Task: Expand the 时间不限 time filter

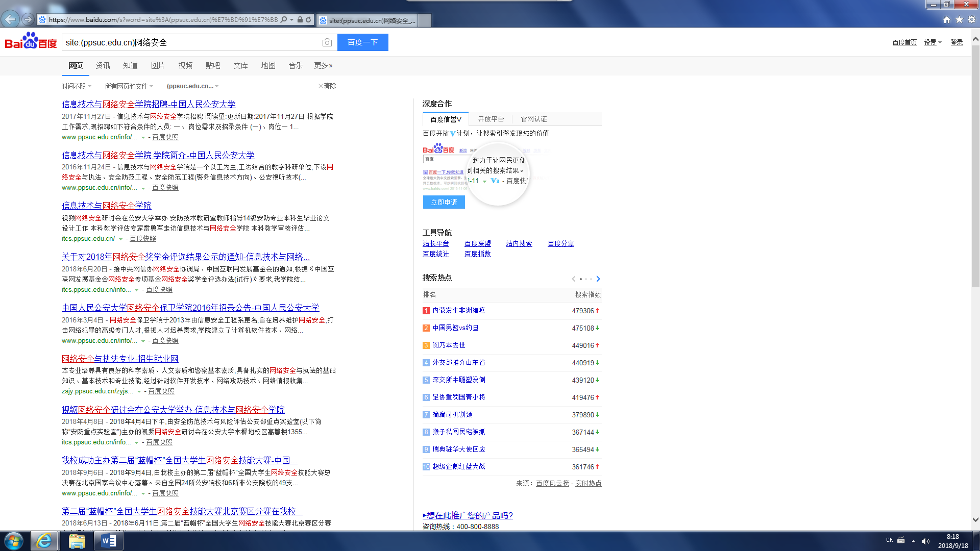Action: (x=76, y=86)
